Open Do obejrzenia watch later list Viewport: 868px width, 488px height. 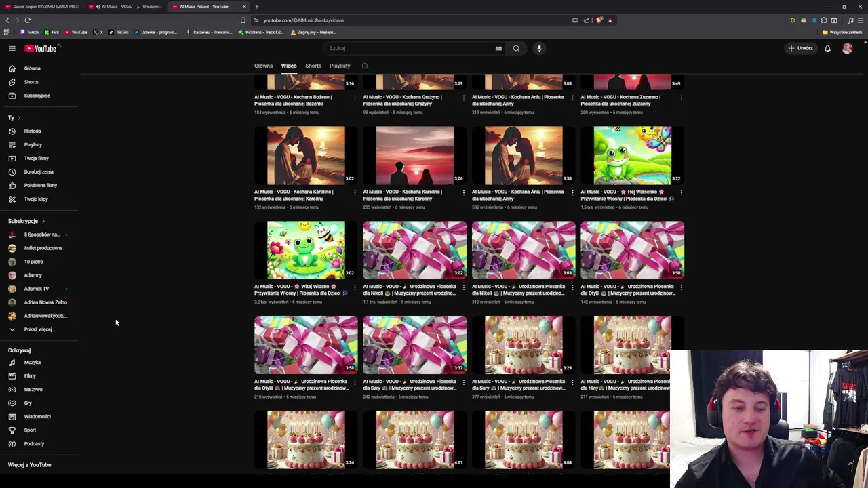[x=41, y=171]
